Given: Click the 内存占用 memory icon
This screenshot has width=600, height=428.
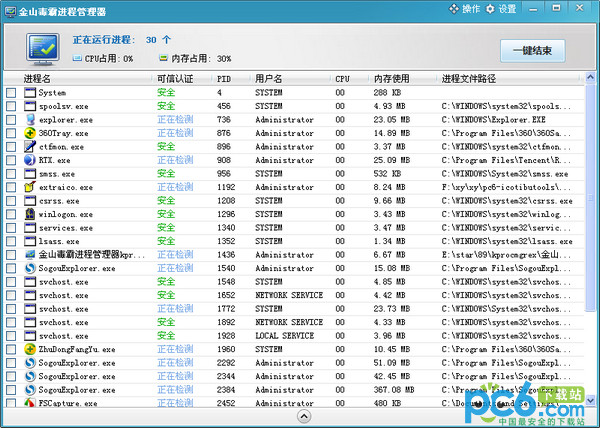Looking at the screenshot, I should [163, 58].
